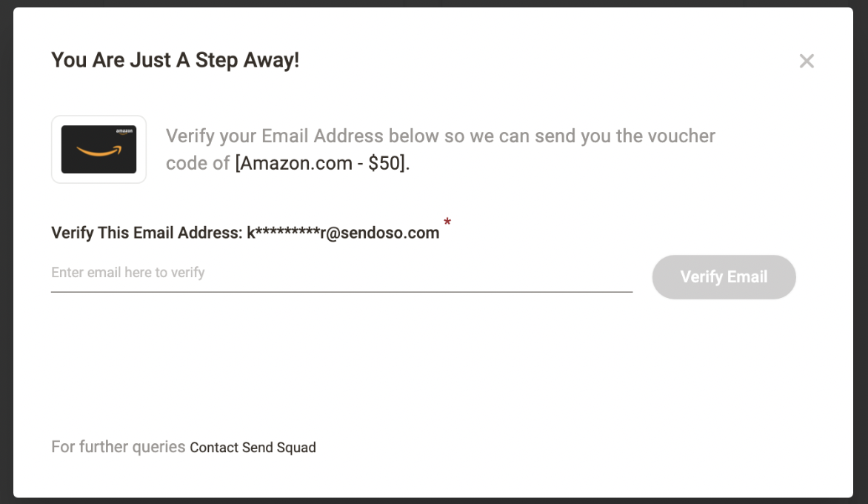This screenshot has height=504, width=868.
Task: Close the verification dialog with the X
Action: [x=807, y=62]
